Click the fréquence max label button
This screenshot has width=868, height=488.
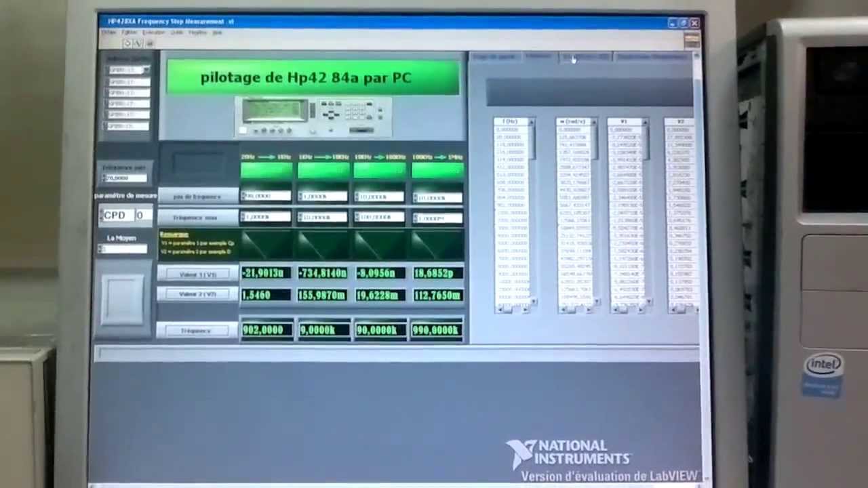pyautogui.click(x=197, y=218)
